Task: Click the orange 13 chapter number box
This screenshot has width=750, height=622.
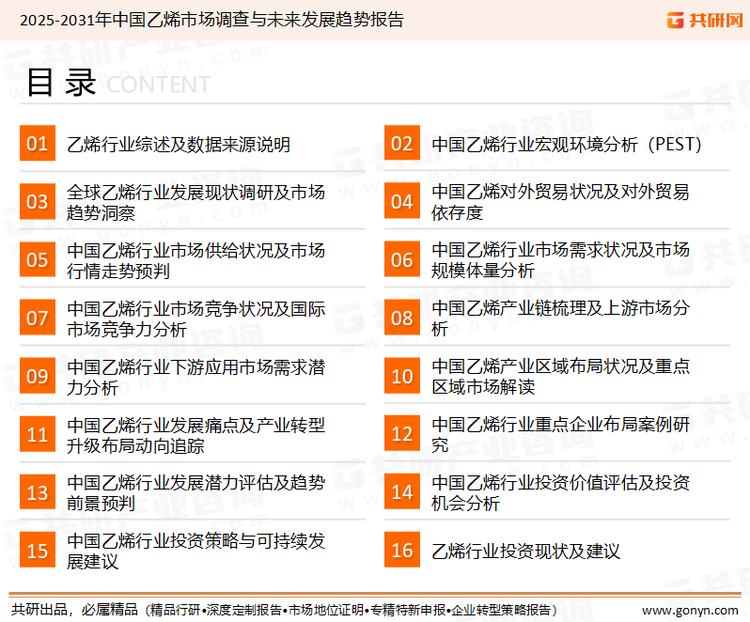Action: pyautogui.click(x=37, y=492)
